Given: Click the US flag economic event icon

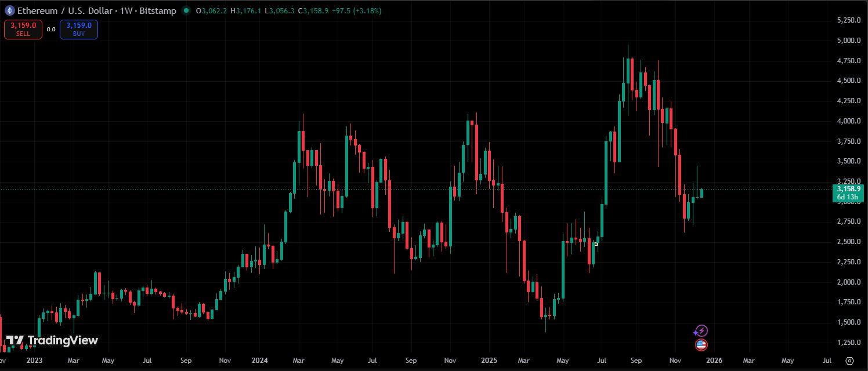Looking at the screenshot, I should pos(701,345).
